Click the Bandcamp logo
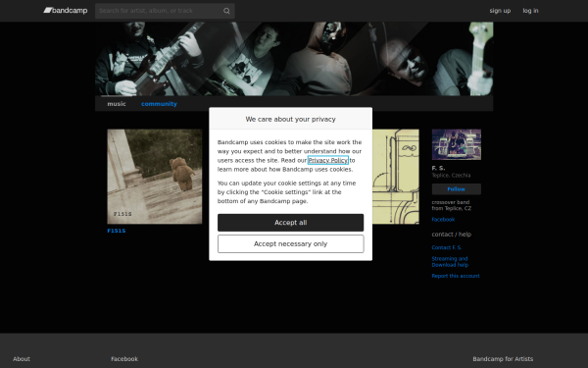Screen dimensions: 588x368 pos(66,11)
